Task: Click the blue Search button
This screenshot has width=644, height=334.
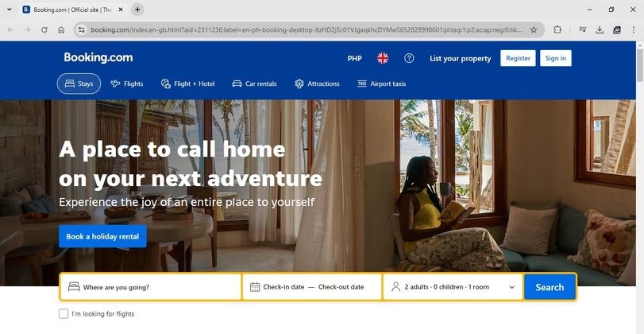Action: [x=550, y=287]
